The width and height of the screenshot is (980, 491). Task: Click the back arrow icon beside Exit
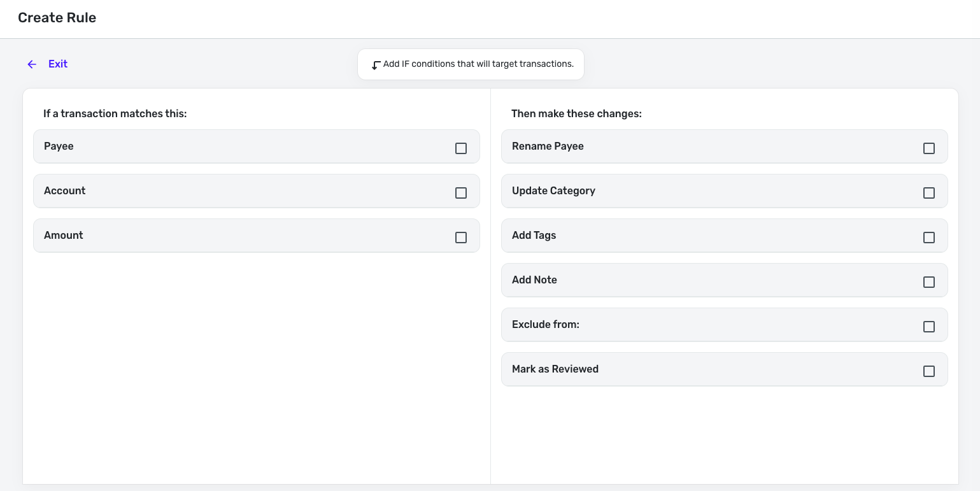32,64
